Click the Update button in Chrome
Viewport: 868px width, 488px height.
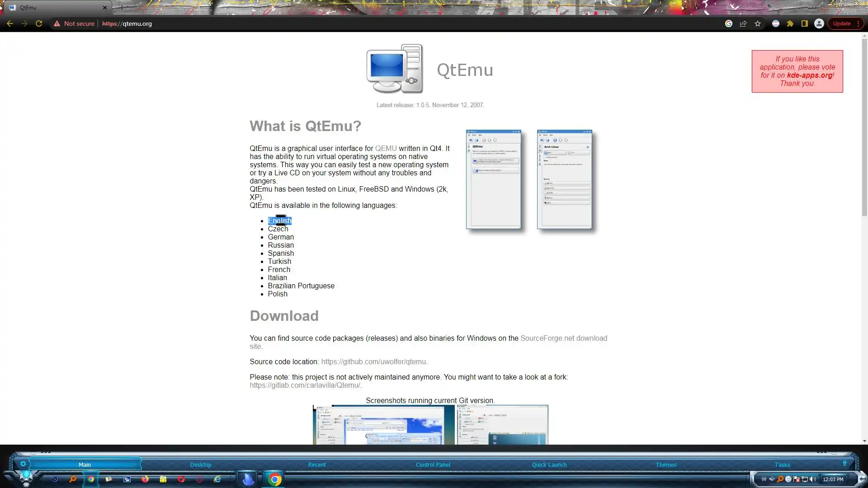[841, 23]
